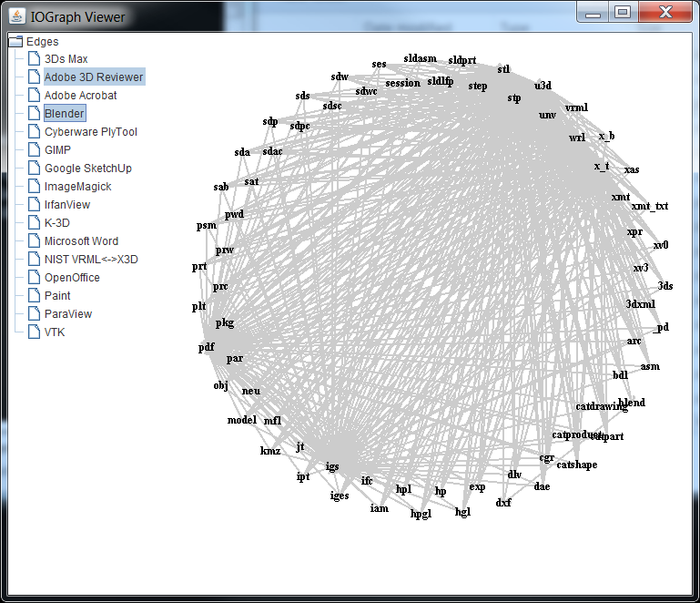Choose Adobe Acrobat in the tree
The width and height of the screenshot is (700, 603).
(x=80, y=95)
